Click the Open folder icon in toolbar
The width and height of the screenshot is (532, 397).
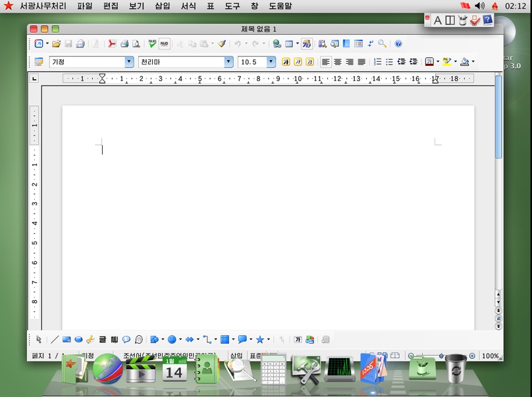(x=57, y=43)
